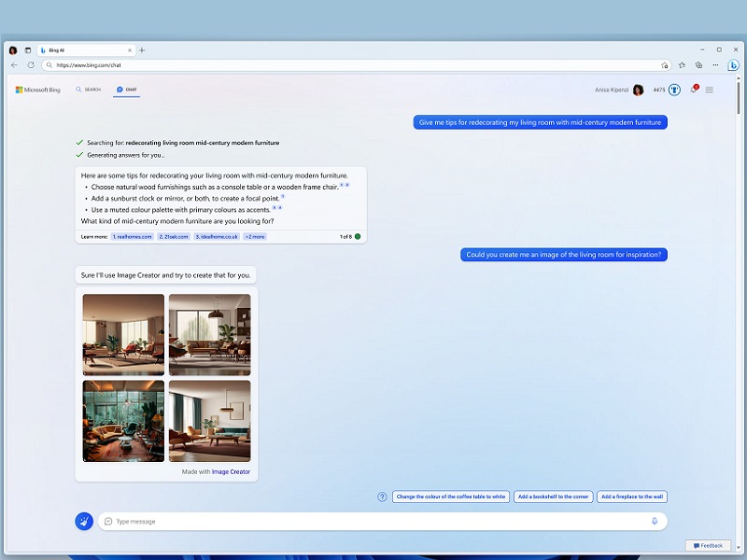This screenshot has width=747, height=560.
Task: Open the notifications bell icon
Action: (694, 90)
